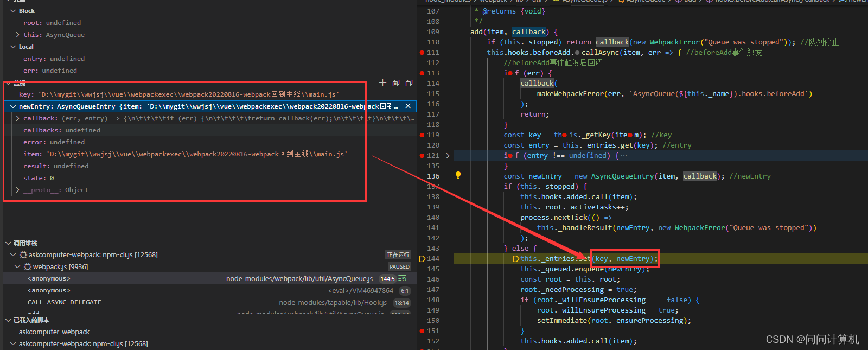The image size is (868, 350).
Task: Click inline execution pointer before this._entries.set
Action: pyautogui.click(x=516, y=259)
